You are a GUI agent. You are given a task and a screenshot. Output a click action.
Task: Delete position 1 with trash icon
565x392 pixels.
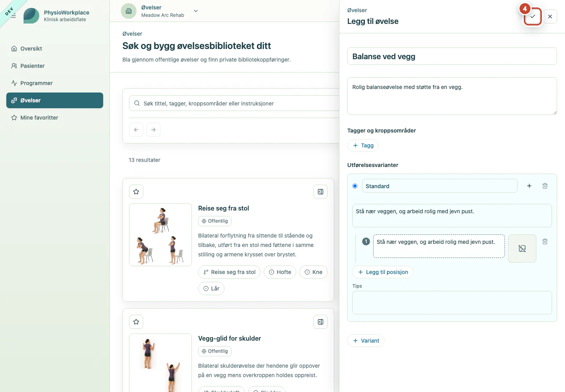coord(545,241)
